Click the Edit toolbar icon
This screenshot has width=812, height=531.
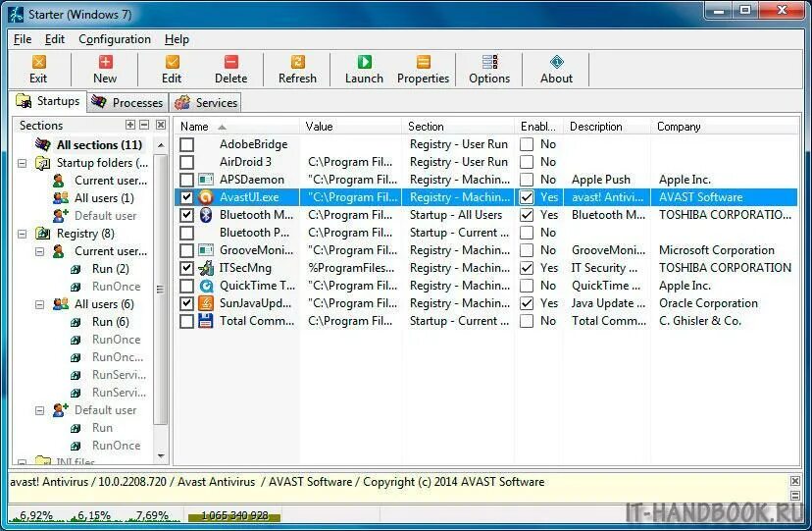click(x=172, y=62)
